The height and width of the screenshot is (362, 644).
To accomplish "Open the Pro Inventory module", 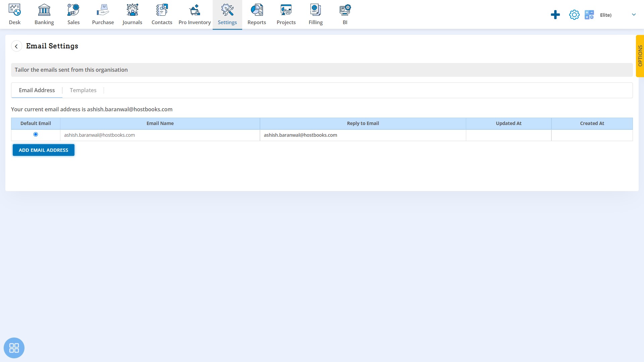I will click(195, 14).
